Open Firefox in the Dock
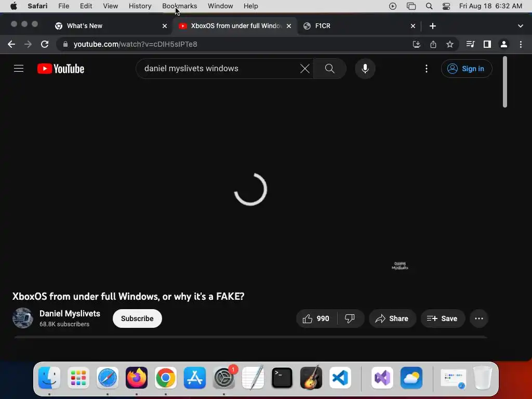This screenshot has width=532, height=399. 137,378
